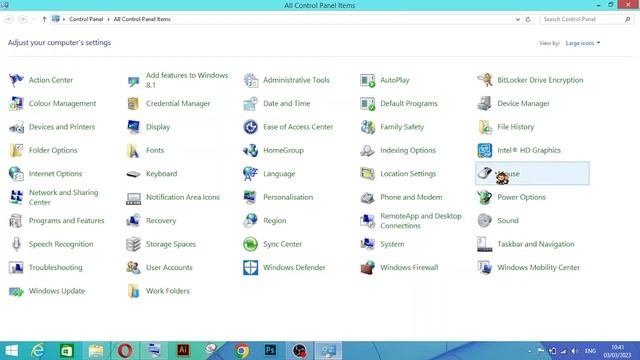
Task: Open the Internet Options globe icon
Action: click(x=16, y=174)
